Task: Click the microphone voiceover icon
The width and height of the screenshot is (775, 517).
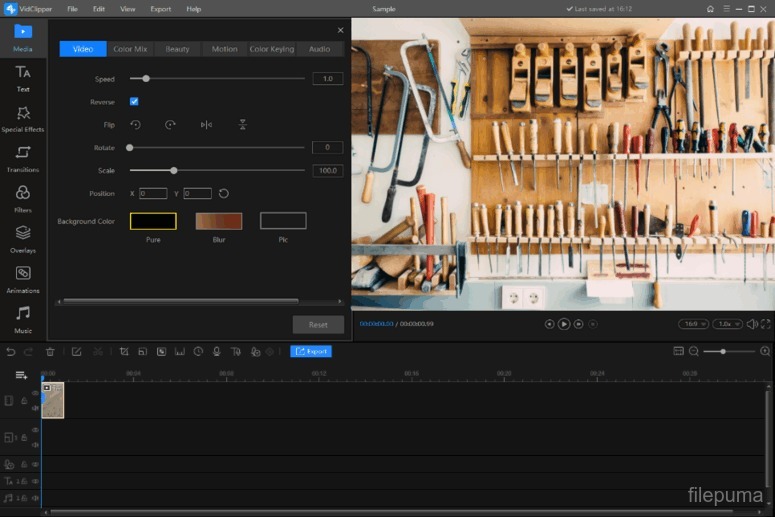Action: (x=217, y=352)
